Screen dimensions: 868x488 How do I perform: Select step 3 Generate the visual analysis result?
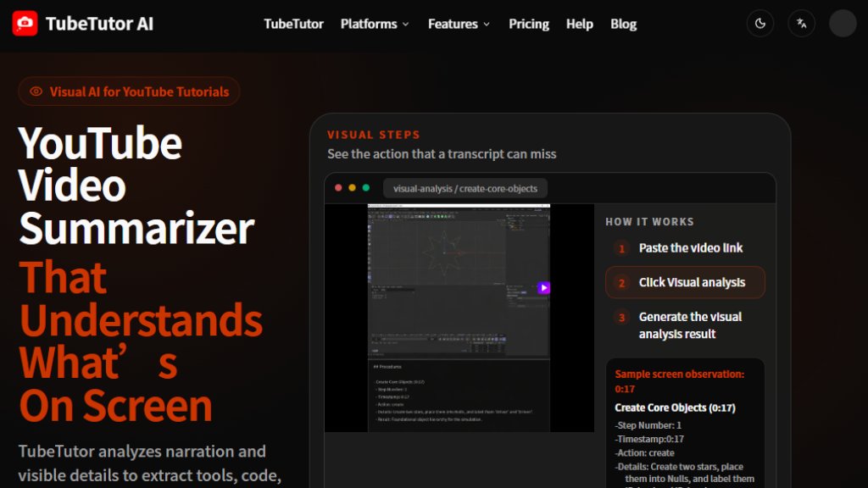click(685, 325)
